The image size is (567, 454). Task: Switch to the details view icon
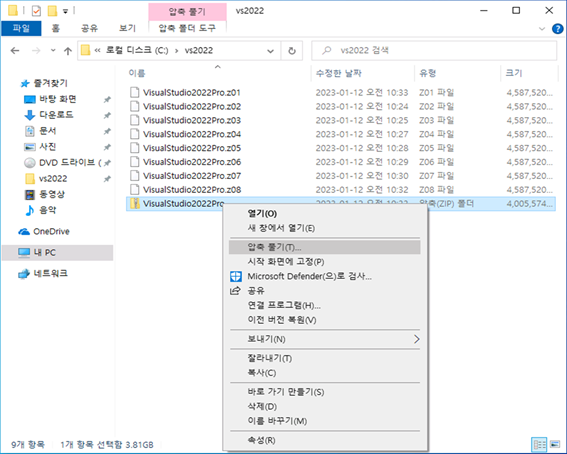coord(540,444)
